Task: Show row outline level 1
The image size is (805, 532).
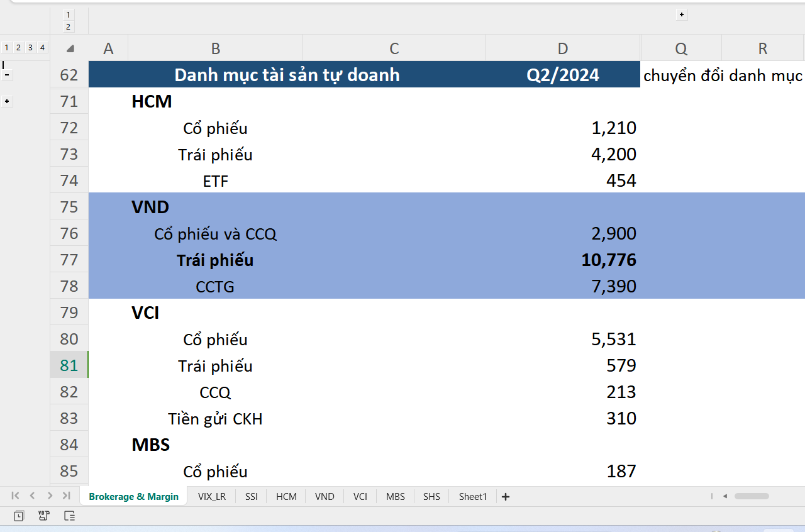Action: [x=6, y=47]
